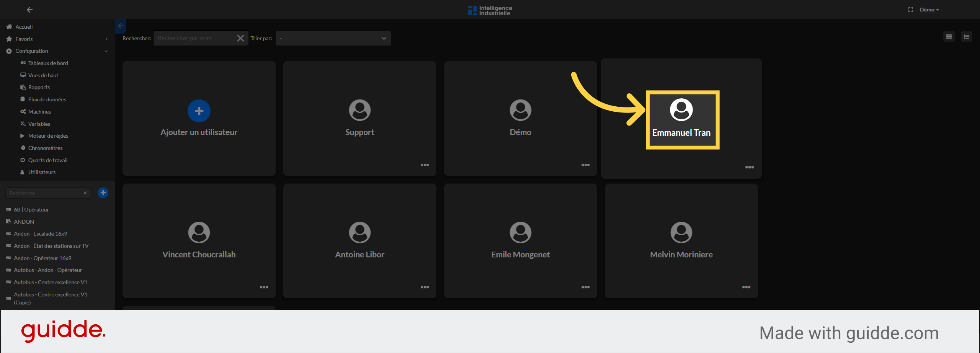Click the blue plus Add user icon
980x353 pixels.
[199, 111]
